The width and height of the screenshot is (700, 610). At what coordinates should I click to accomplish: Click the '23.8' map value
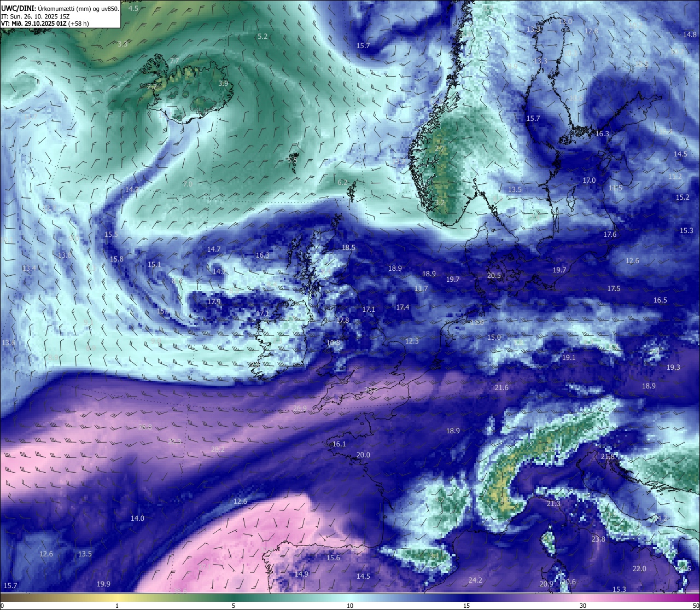click(598, 539)
